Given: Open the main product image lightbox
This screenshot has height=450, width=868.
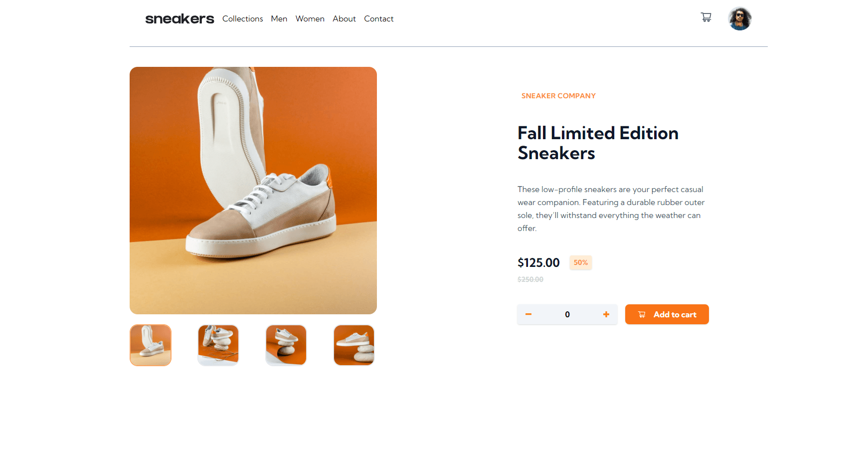Looking at the screenshot, I should [x=253, y=191].
